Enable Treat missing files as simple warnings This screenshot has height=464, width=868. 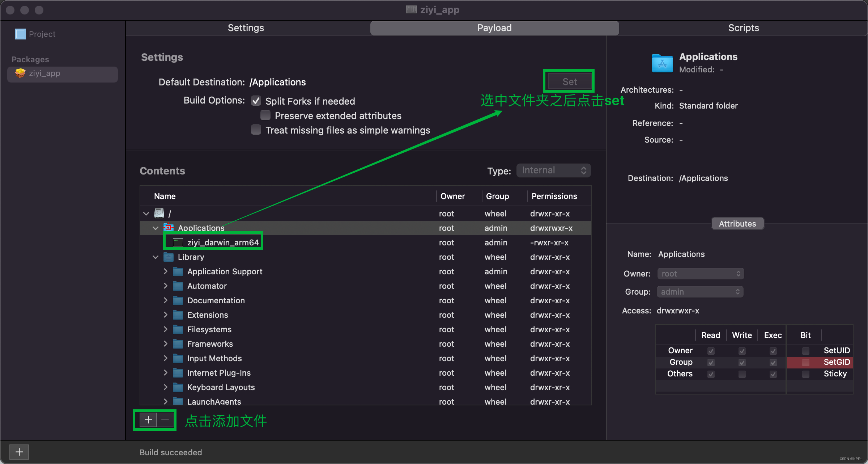click(256, 130)
